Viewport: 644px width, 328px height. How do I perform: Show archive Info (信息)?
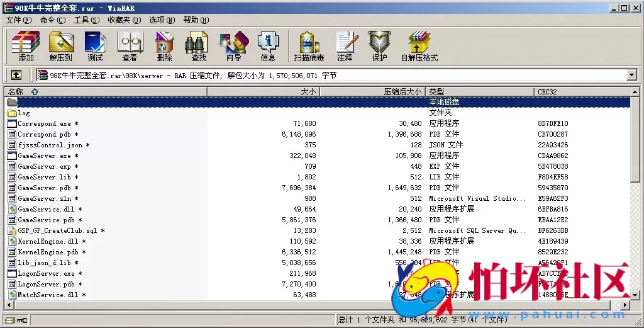tap(268, 45)
